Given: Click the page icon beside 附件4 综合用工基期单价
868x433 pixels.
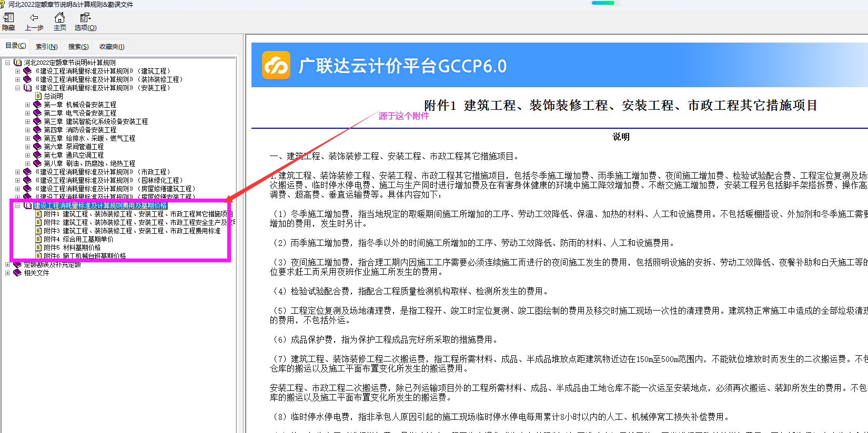Looking at the screenshot, I should (x=38, y=239).
